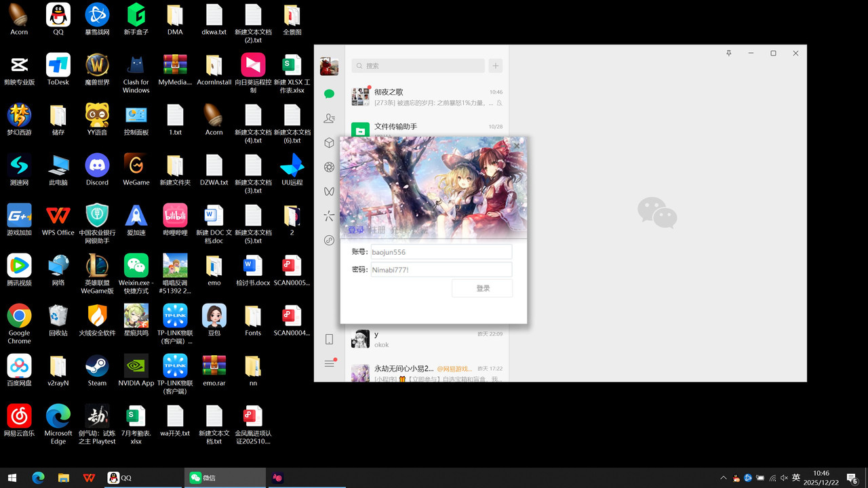Select the 腾讯视频 desktop icon
Viewport: 868px width, 488px height.
coord(19,270)
